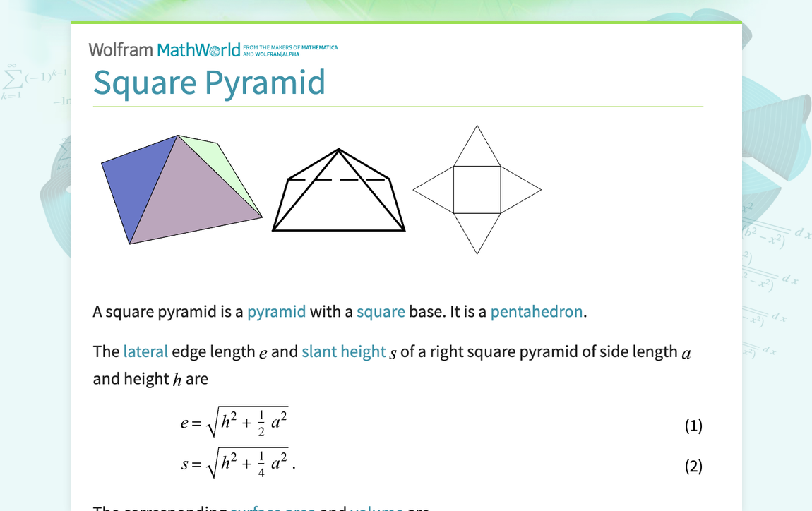Image resolution: width=812 pixels, height=511 pixels.
Task: Click the equation number (2) label
Action: 693,465
